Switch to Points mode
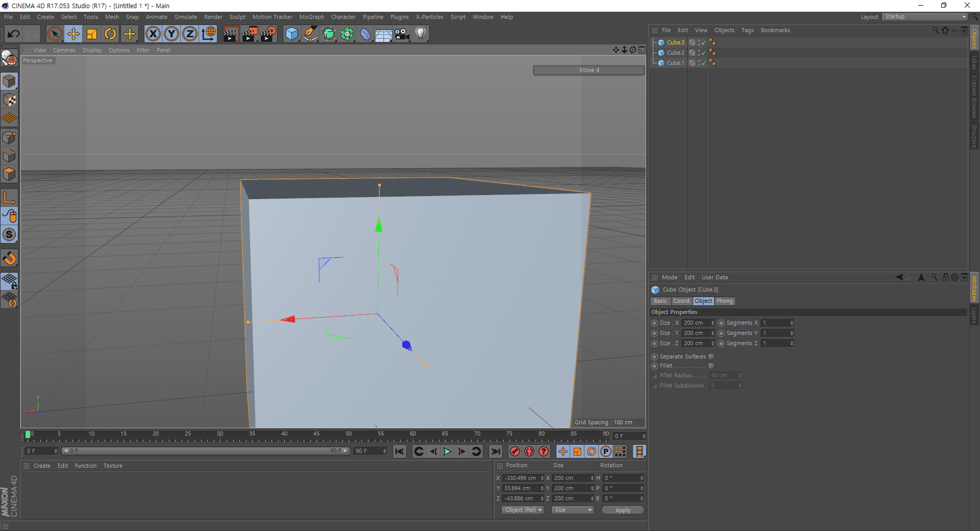 [x=9, y=137]
